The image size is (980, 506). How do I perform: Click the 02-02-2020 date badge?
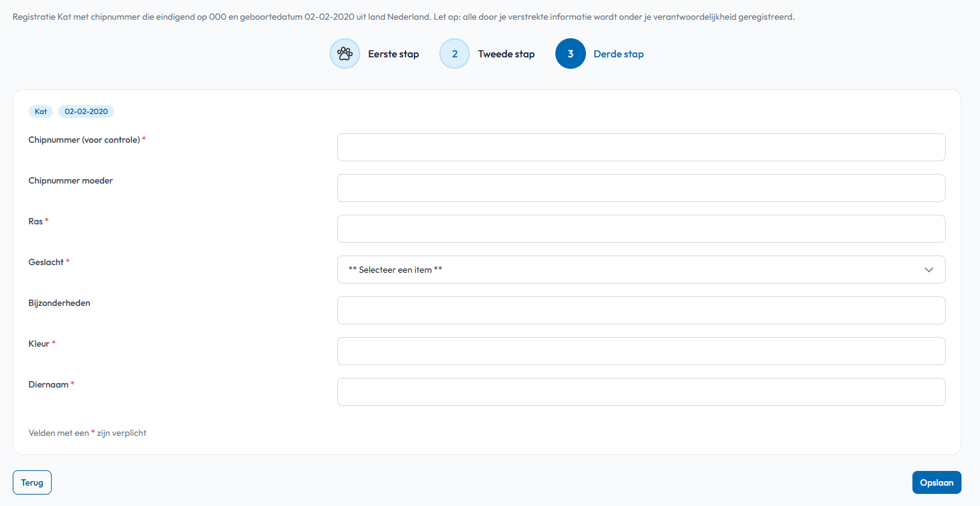coord(86,112)
